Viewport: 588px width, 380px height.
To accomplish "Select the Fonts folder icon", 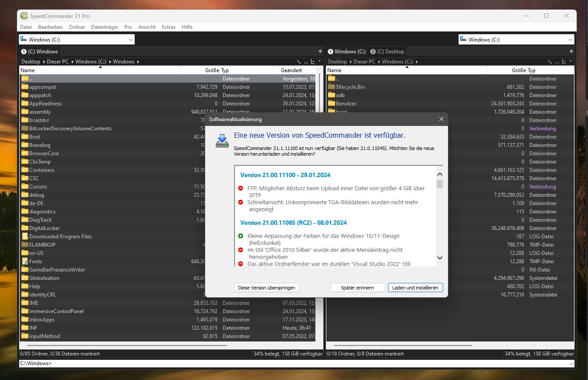I will [x=24, y=261].
